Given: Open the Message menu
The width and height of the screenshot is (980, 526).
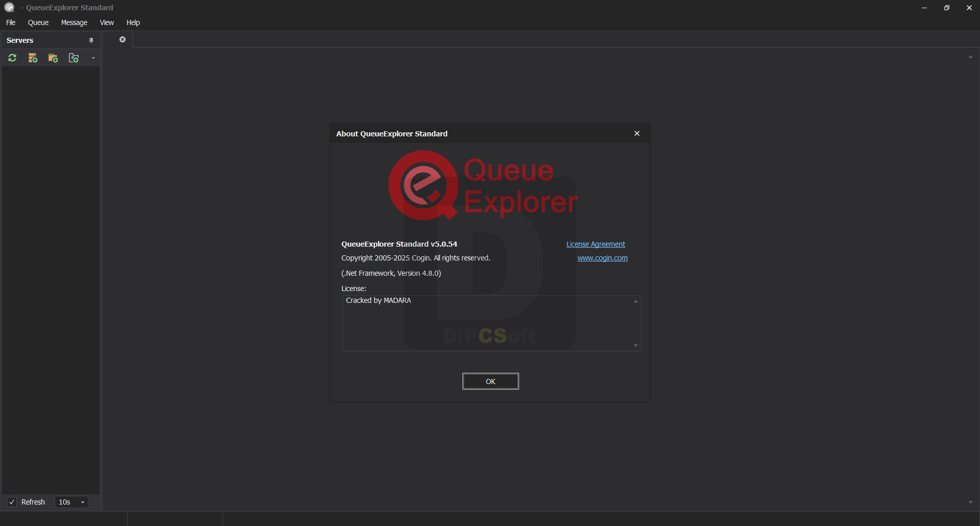Looking at the screenshot, I should [74, 22].
